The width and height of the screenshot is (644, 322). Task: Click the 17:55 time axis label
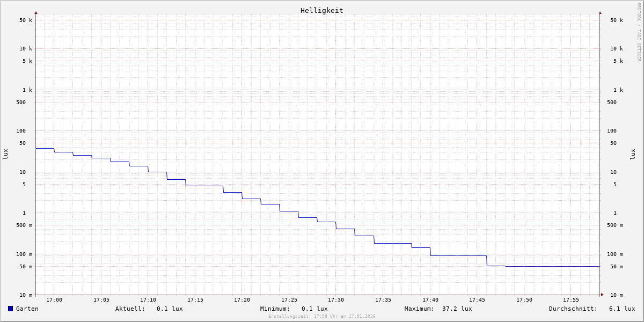click(x=571, y=299)
